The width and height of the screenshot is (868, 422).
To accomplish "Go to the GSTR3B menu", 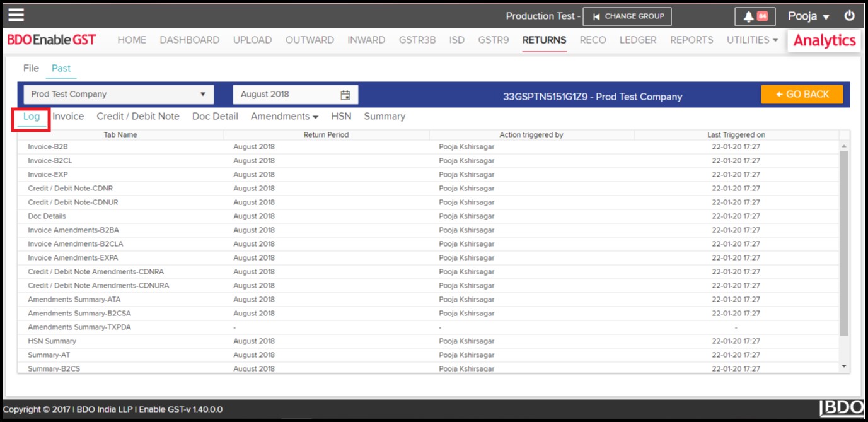I will (x=417, y=40).
